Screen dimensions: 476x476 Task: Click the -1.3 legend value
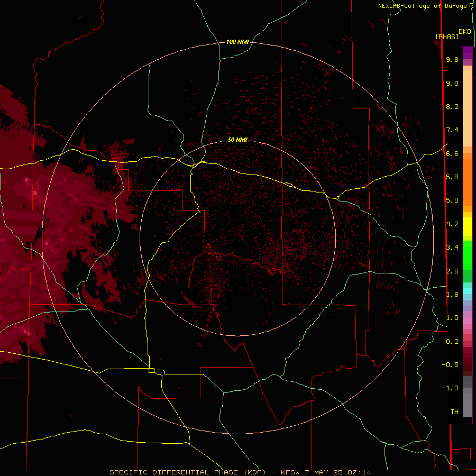point(450,388)
